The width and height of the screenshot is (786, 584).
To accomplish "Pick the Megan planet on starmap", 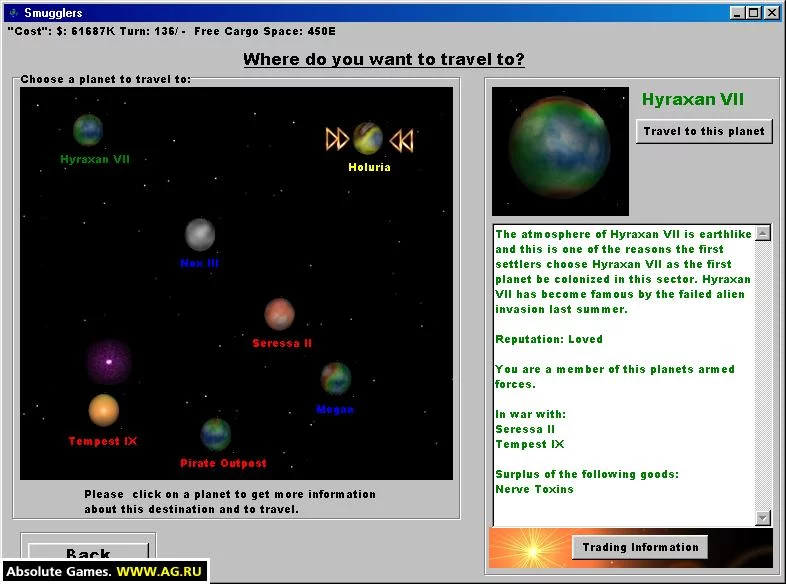I will click(x=336, y=379).
